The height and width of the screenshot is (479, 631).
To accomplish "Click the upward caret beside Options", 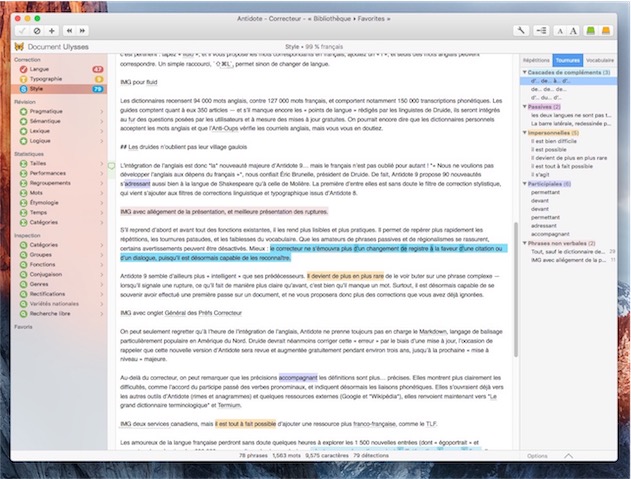I will (x=568, y=456).
